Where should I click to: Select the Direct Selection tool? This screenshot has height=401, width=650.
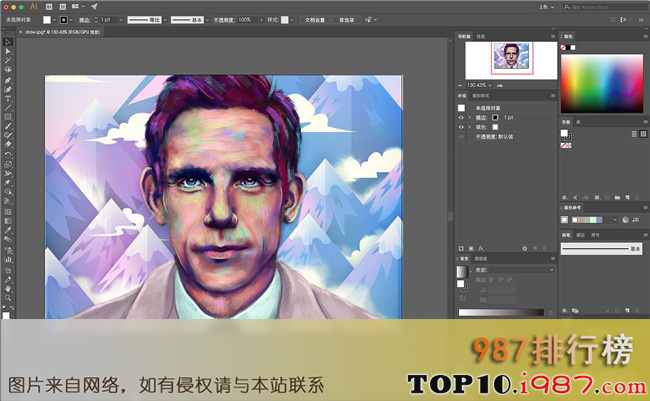coord(8,51)
